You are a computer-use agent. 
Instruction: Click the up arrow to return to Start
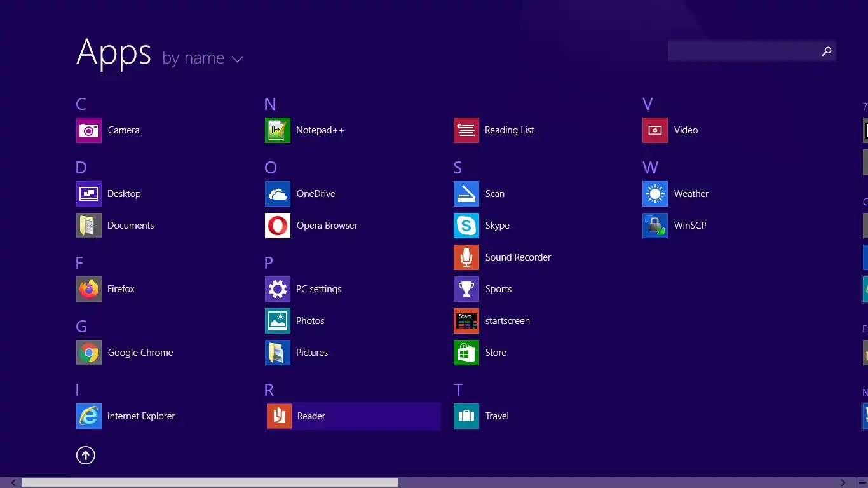[x=86, y=455]
